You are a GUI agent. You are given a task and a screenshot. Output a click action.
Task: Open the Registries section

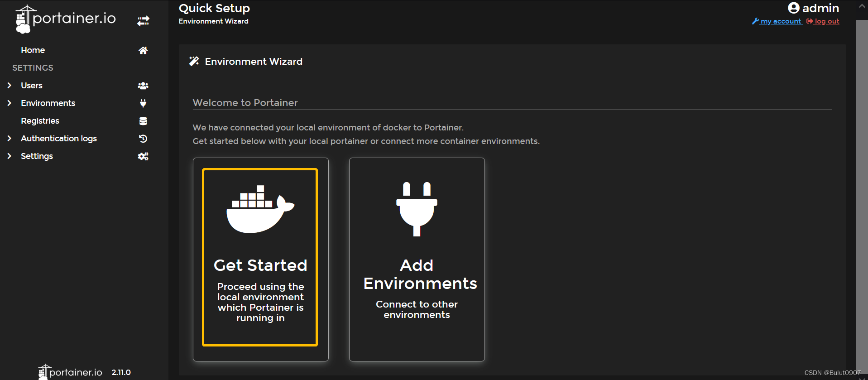point(40,121)
